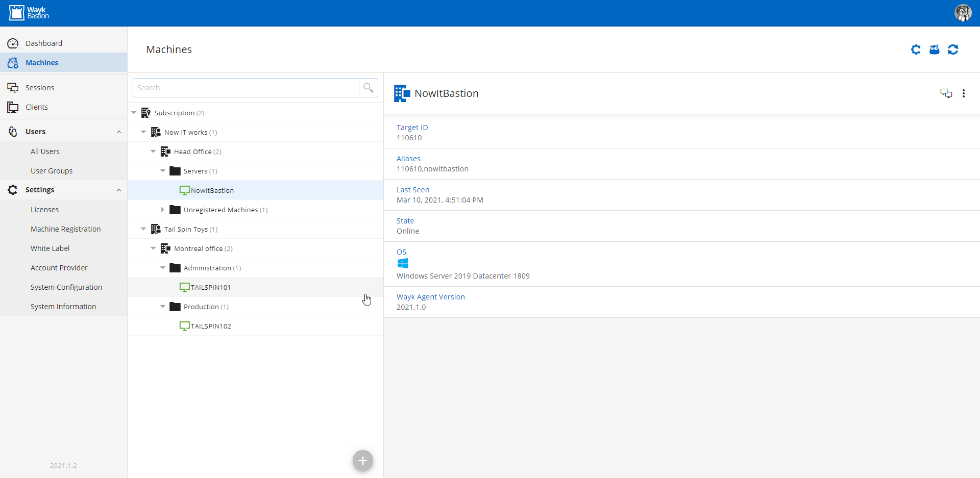This screenshot has width=980, height=478.
Task: Click the Users section icon
Action: tap(13, 132)
